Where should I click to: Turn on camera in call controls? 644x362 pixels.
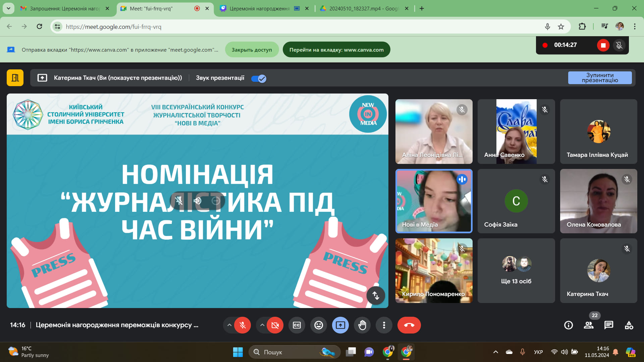click(x=275, y=325)
